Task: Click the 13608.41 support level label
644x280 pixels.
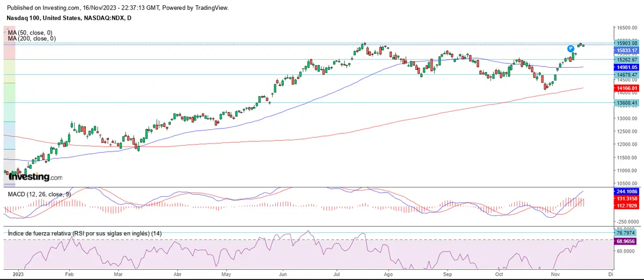Action: [626, 103]
